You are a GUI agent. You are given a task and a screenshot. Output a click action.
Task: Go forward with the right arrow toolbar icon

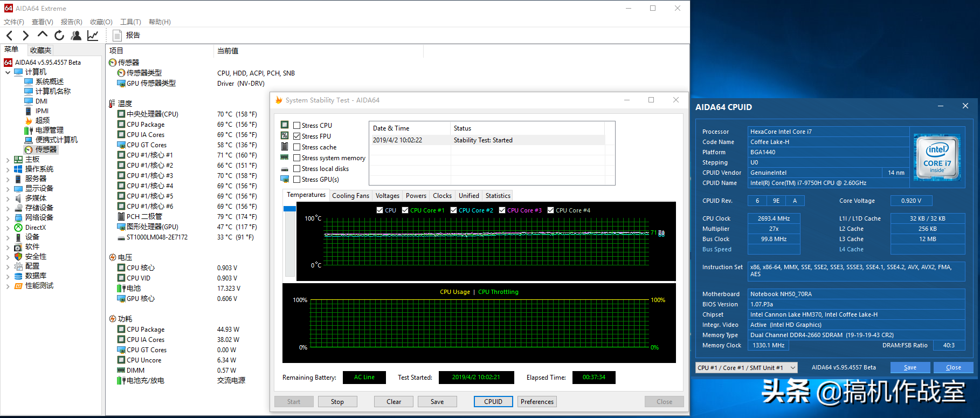pos(25,36)
